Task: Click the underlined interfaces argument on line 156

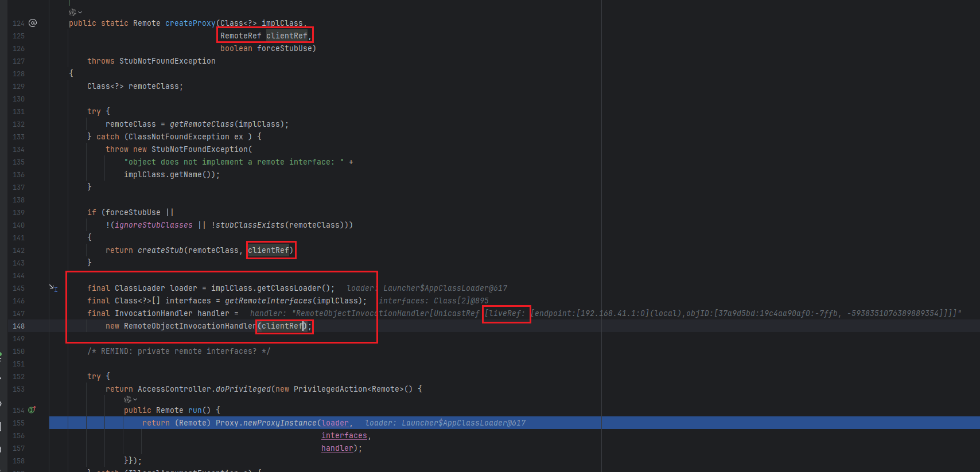Action: pos(344,436)
